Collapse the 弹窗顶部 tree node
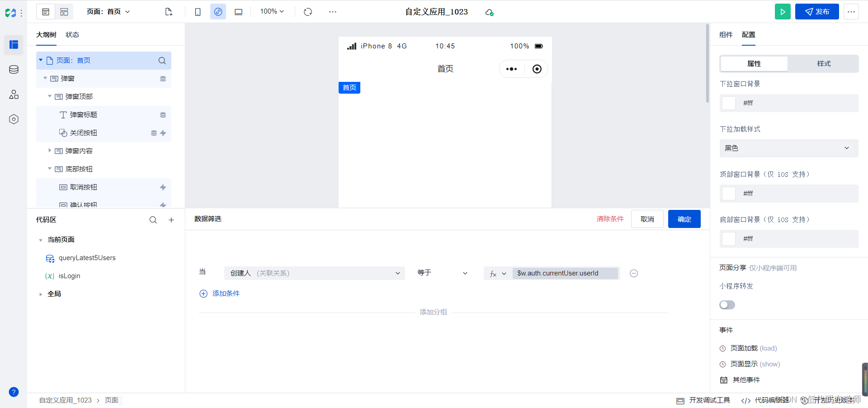This screenshot has width=868, height=408. [50, 96]
